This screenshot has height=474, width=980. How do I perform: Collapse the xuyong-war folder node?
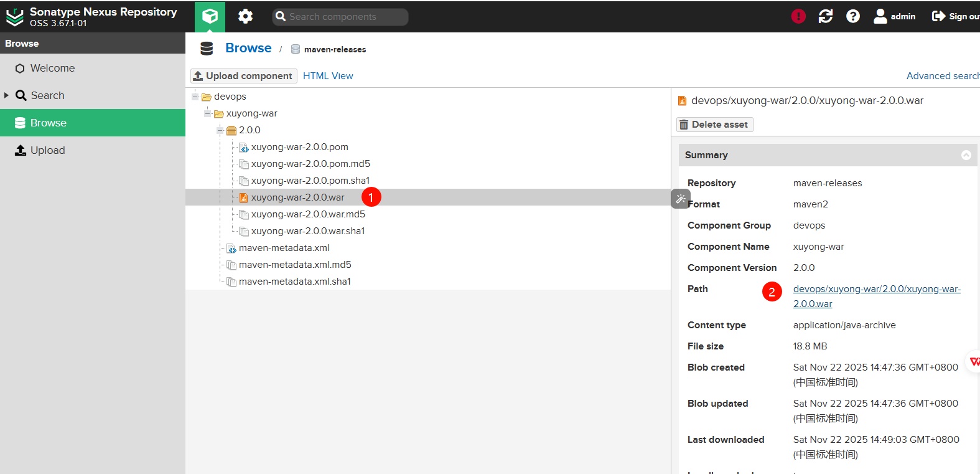[x=208, y=113]
